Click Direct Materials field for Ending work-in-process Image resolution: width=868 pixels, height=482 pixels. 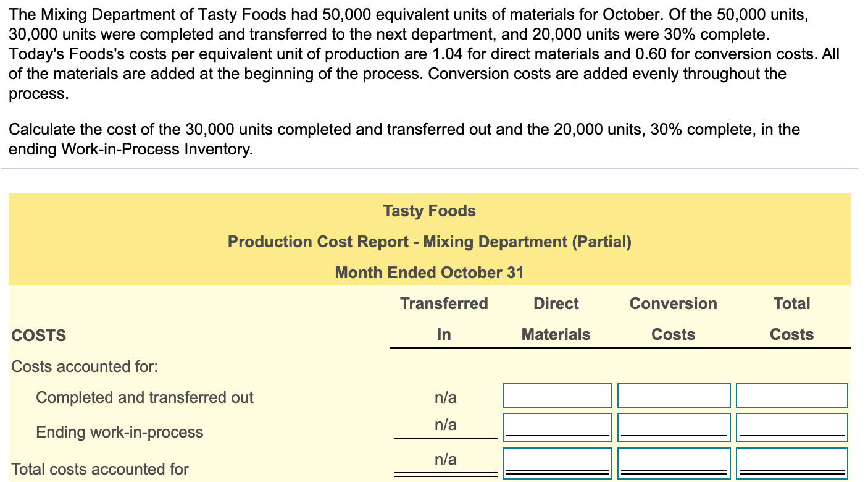pos(557,428)
